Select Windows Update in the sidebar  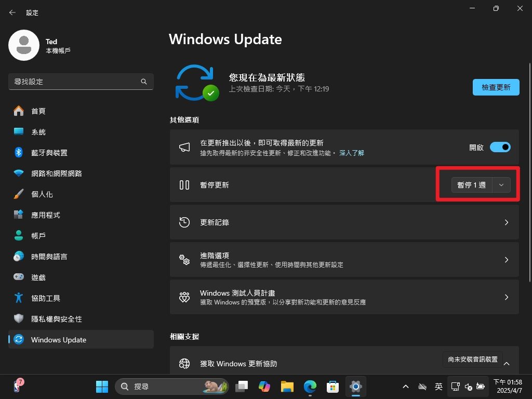[x=57, y=339]
